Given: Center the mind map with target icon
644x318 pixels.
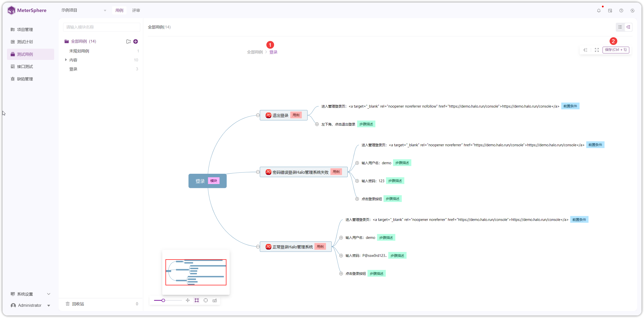Looking at the screenshot, I should point(206,300).
